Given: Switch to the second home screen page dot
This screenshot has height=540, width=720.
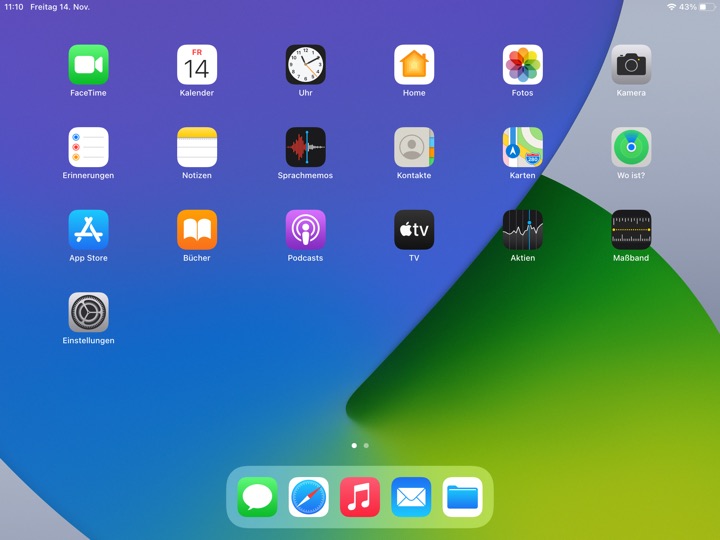Looking at the screenshot, I should (366, 445).
